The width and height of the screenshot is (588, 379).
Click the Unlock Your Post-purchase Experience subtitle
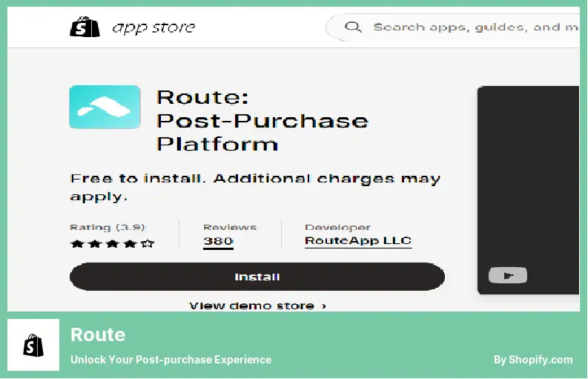tap(171, 360)
